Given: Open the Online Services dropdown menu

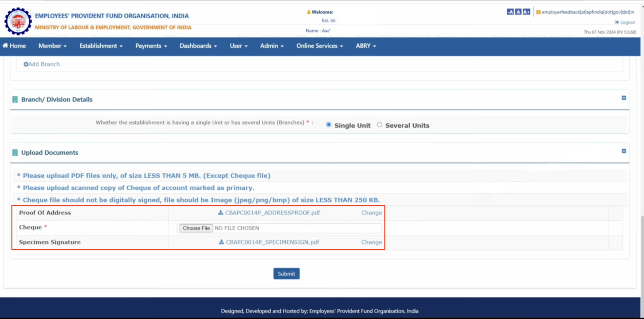Looking at the screenshot, I should 320,46.
